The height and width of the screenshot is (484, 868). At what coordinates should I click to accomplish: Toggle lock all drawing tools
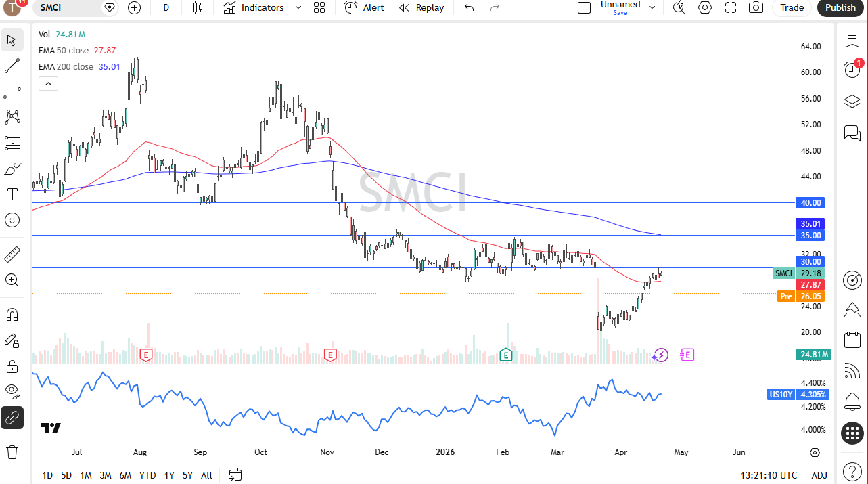pyautogui.click(x=12, y=366)
